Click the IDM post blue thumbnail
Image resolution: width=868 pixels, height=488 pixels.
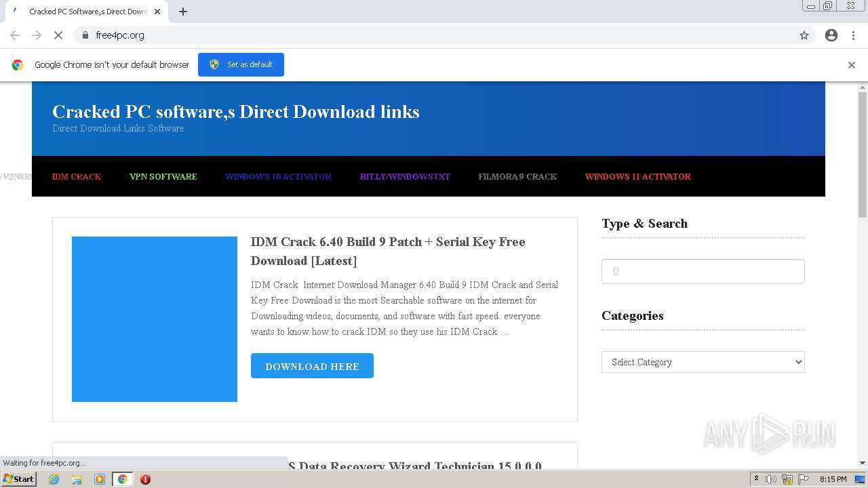(155, 319)
